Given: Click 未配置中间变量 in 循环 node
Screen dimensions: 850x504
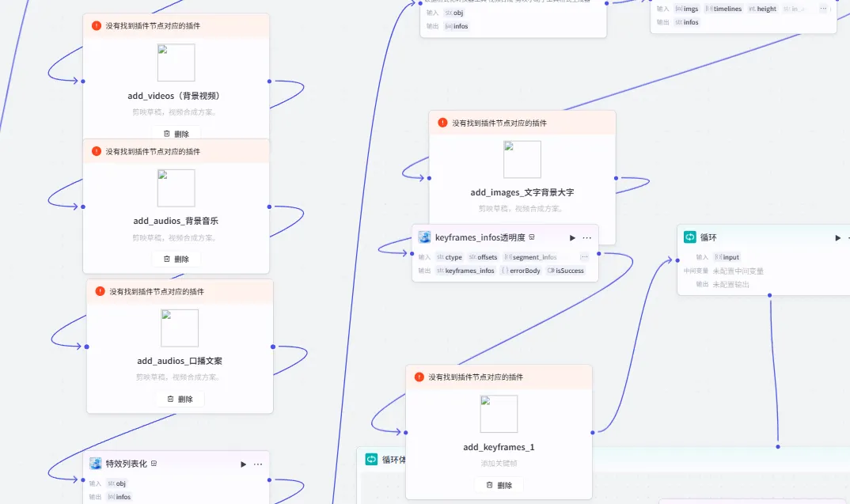Looking at the screenshot, I should click(738, 271).
